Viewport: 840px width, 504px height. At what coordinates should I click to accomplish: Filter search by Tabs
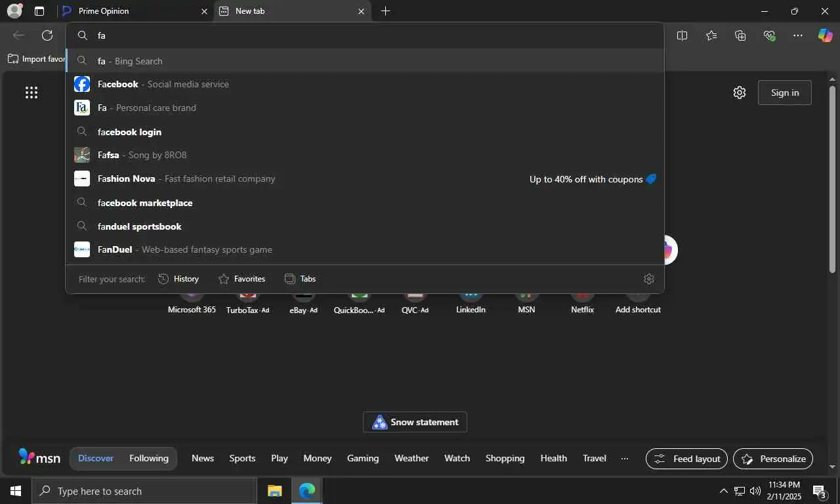[x=300, y=279]
